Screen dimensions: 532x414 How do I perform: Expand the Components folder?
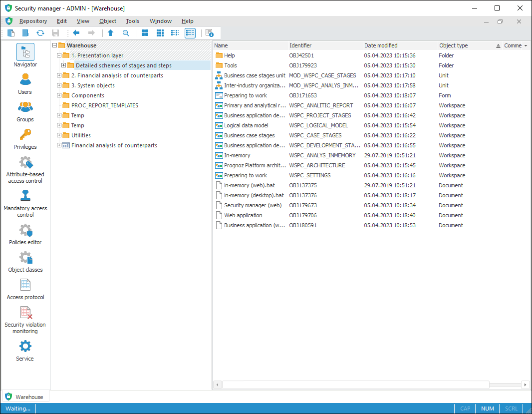coord(59,95)
